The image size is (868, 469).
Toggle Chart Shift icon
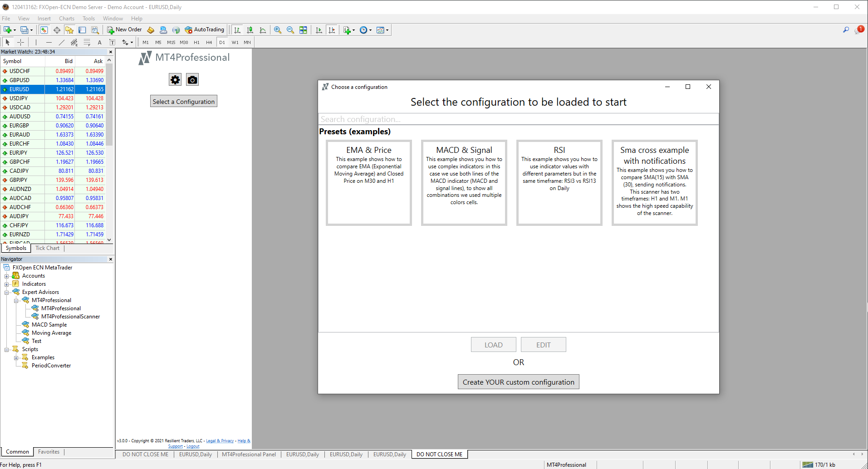click(332, 30)
